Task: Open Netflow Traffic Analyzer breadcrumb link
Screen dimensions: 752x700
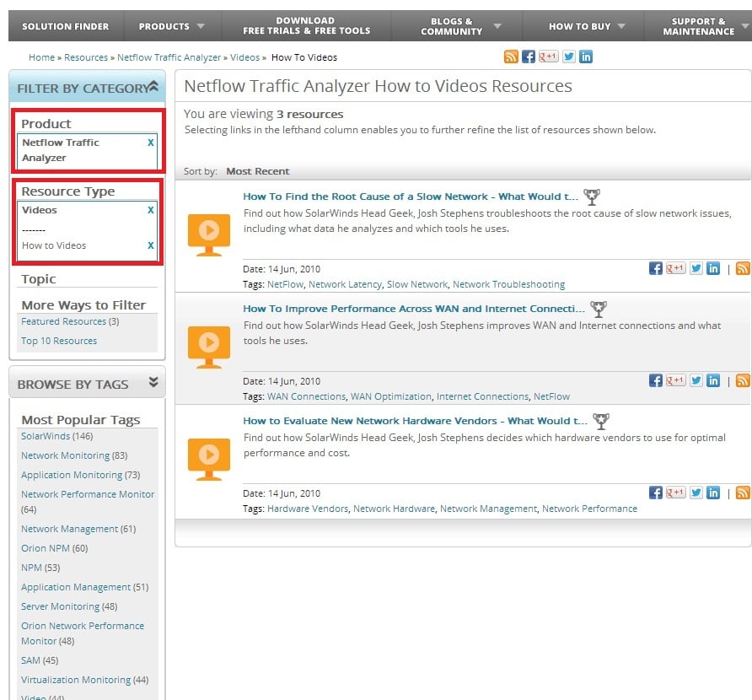Action: (x=169, y=57)
